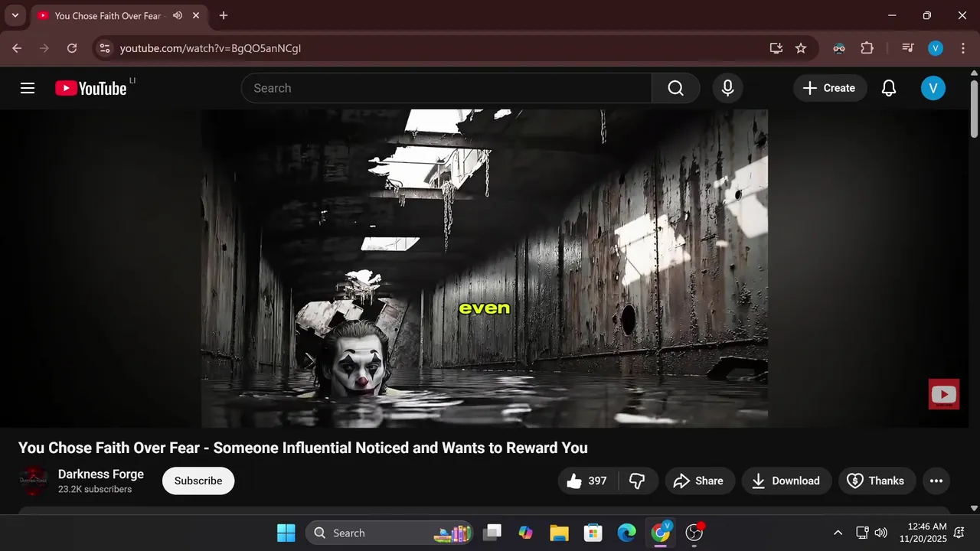Open Task View on the taskbar
This screenshot has width=980, height=551.
[493, 533]
